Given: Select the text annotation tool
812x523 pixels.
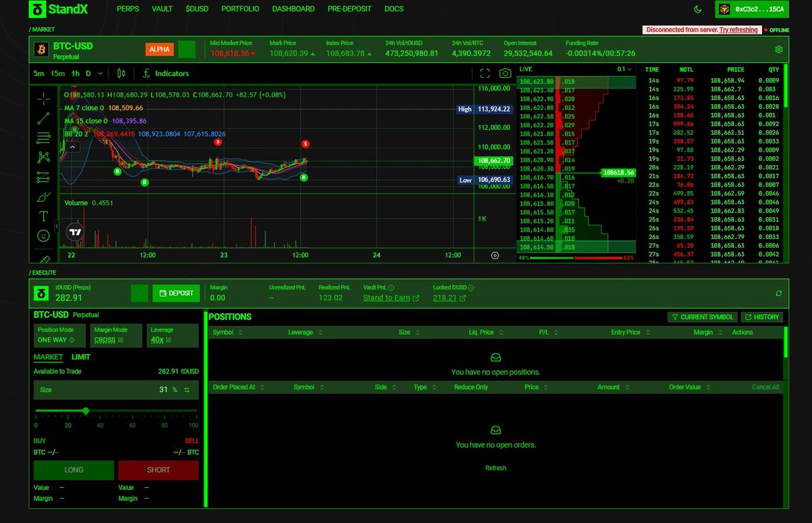Looking at the screenshot, I should pyautogui.click(x=44, y=217).
